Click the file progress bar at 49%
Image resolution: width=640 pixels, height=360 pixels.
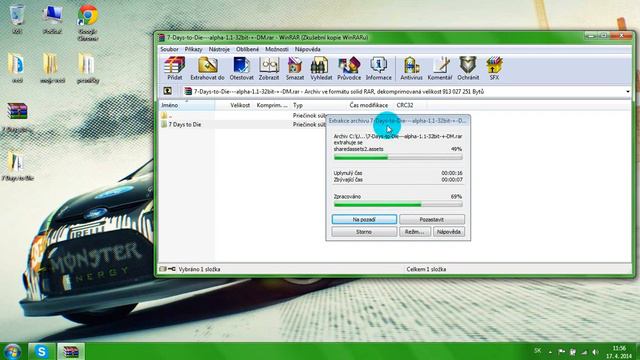click(x=398, y=157)
